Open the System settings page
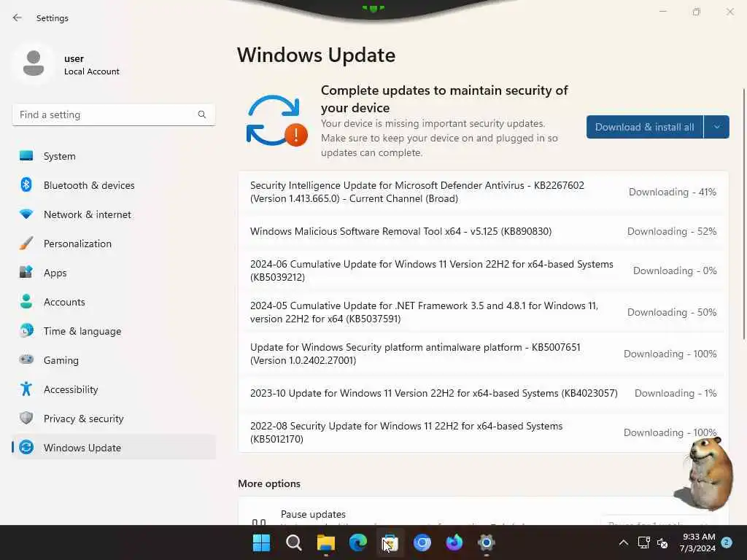Screen dimensions: 747x560 pos(114,156)
